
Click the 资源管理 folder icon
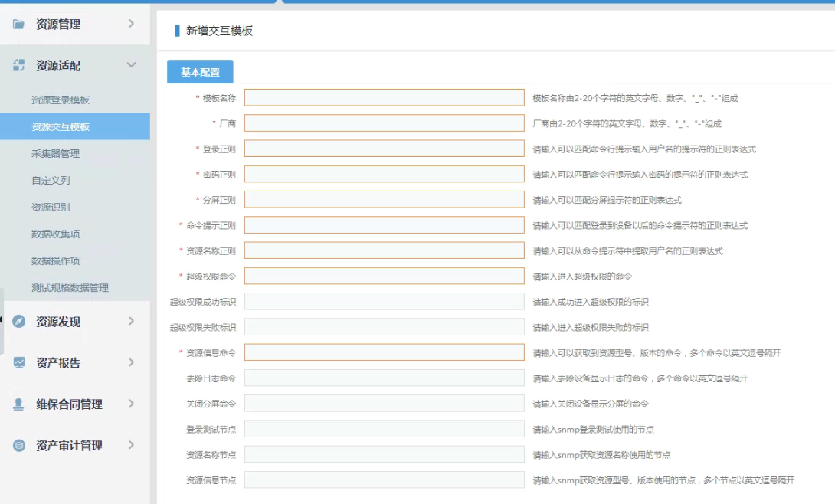coord(18,24)
